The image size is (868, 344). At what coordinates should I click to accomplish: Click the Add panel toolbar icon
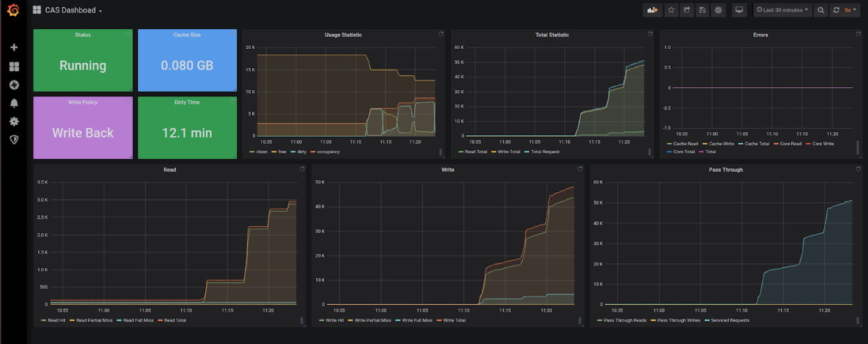[x=653, y=10]
